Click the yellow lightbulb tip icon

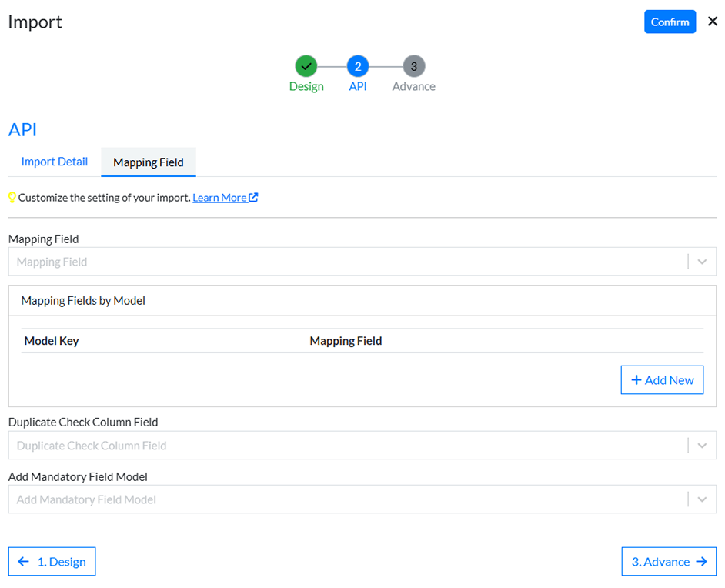pos(12,198)
